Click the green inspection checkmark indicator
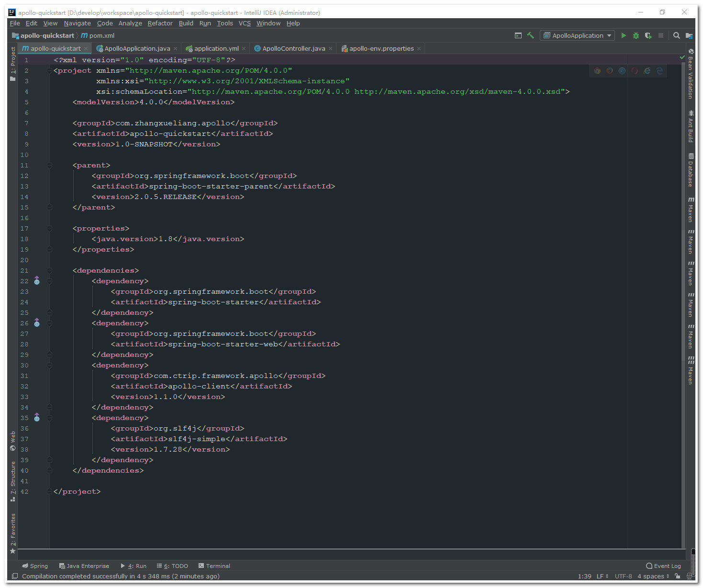The height and width of the screenshot is (588, 703). [682, 57]
